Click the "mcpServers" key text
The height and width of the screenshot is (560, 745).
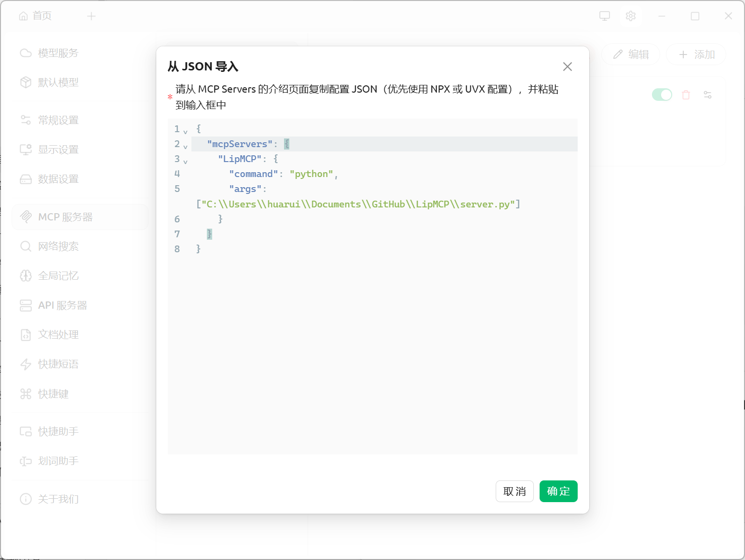(240, 144)
